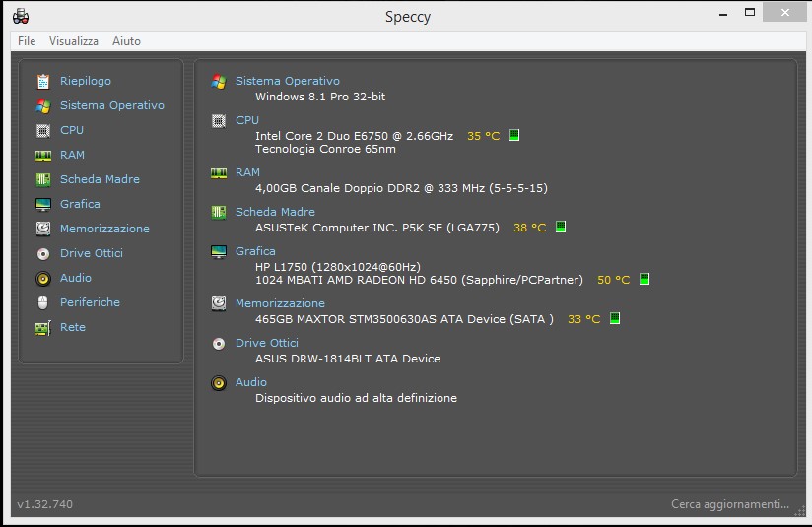Show the RAM section from sidebar
Image resolution: width=812 pixels, height=527 pixels.
(72, 155)
